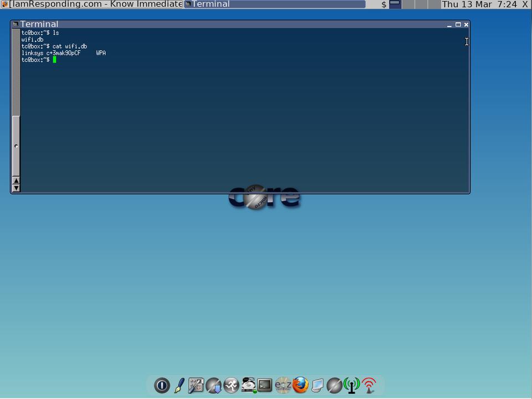Open the Editor pen icon in dock

click(x=179, y=386)
